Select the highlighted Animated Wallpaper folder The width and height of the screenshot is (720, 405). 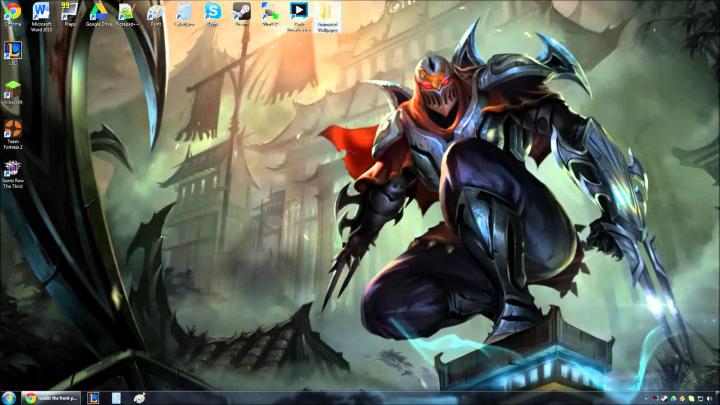pyautogui.click(x=328, y=17)
